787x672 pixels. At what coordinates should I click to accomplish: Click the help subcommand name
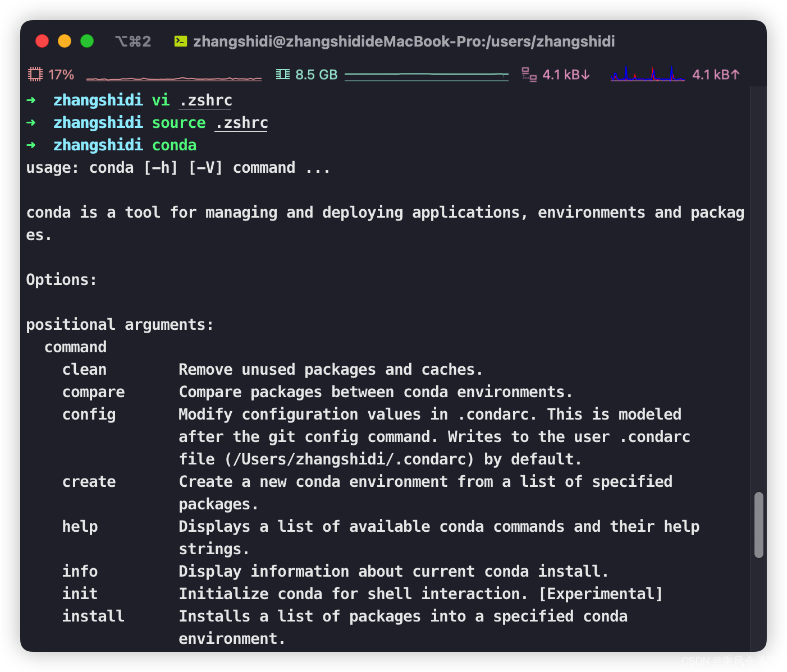coord(80,527)
